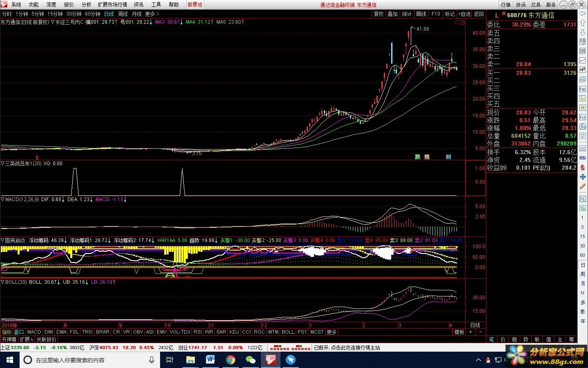Open the BOLL(20) panel triangle menu

2,282
